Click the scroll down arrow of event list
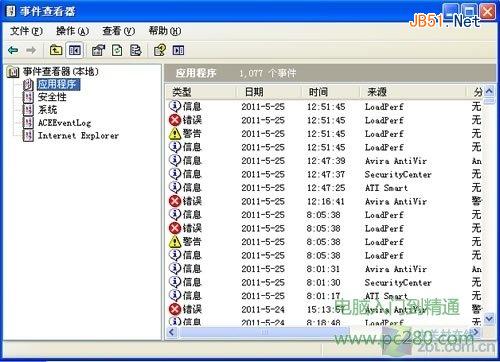The image size is (500, 362). pyautogui.click(x=489, y=318)
